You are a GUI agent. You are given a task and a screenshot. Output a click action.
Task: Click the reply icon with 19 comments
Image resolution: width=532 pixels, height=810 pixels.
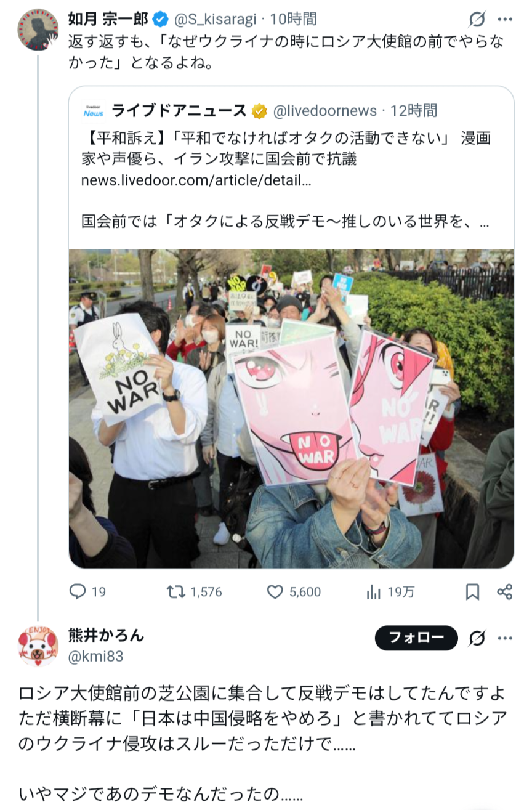coord(77,592)
